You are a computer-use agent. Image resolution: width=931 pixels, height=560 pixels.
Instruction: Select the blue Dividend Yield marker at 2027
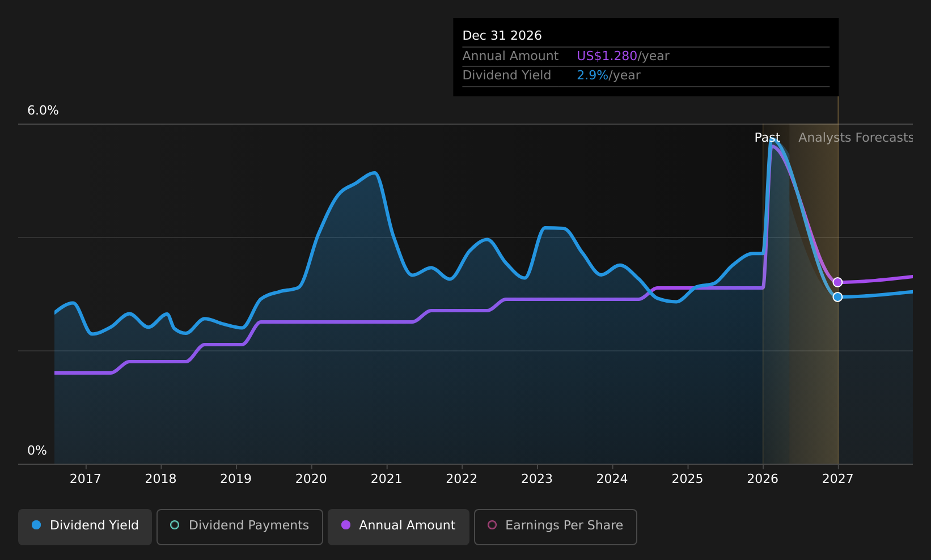point(837,297)
